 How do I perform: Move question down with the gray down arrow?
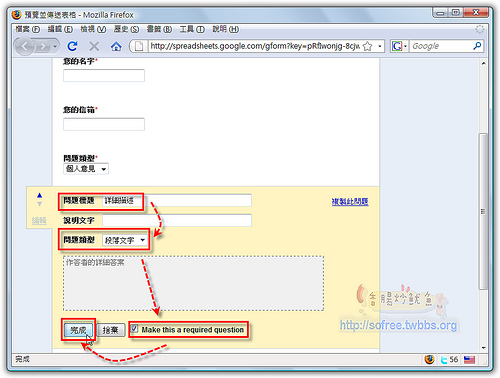coord(40,204)
